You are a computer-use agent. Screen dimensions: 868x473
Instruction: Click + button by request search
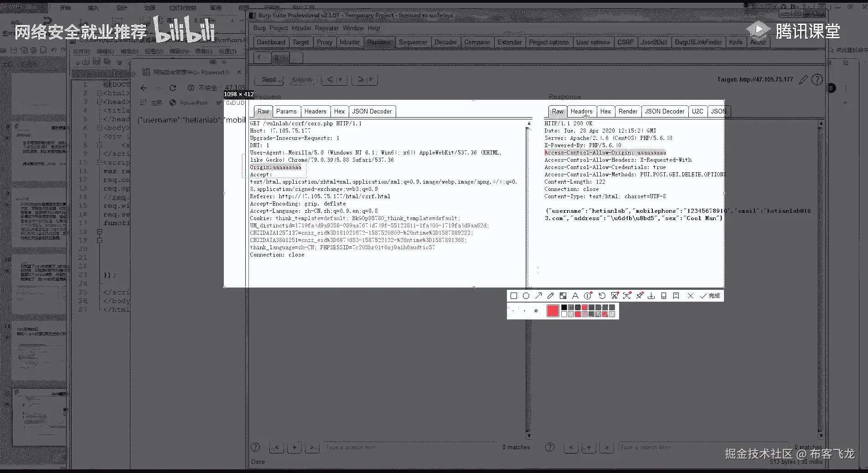click(x=294, y=447)
